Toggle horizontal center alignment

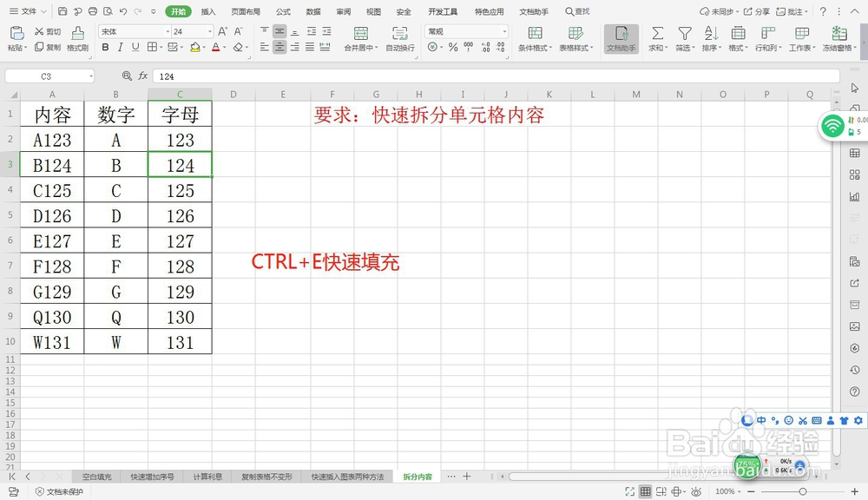pos(279,47)
